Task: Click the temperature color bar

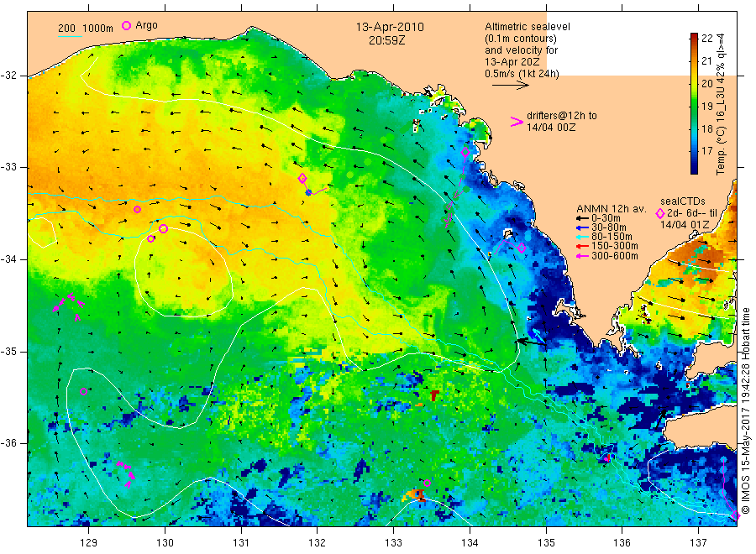Action: click(694, 103)
